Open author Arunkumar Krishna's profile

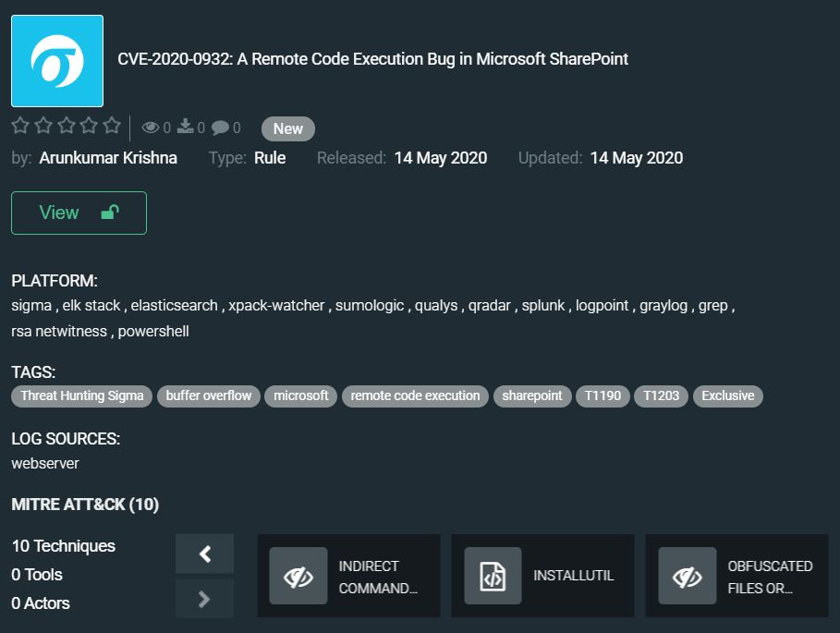(x=108, y=158)
